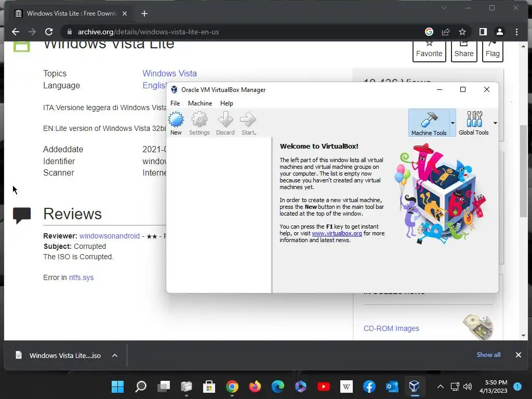Bookmark this page with star icon
This screenshot has height=399, width=532.
tap(462, 32)
